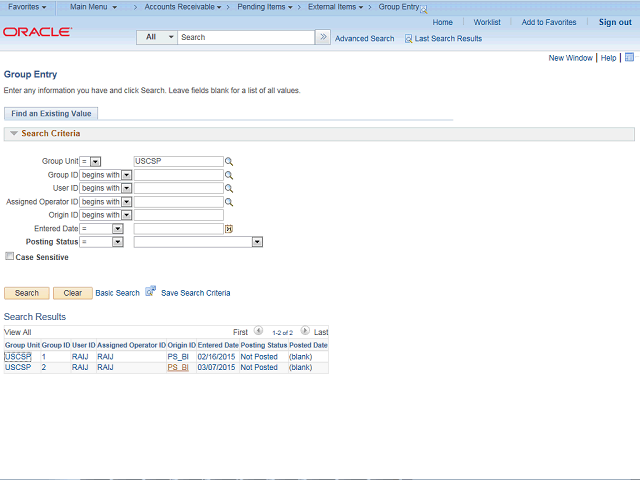Open the Group ID operator dropdown
This screenshot has height=480, width=640.
[x=127, y=175]
